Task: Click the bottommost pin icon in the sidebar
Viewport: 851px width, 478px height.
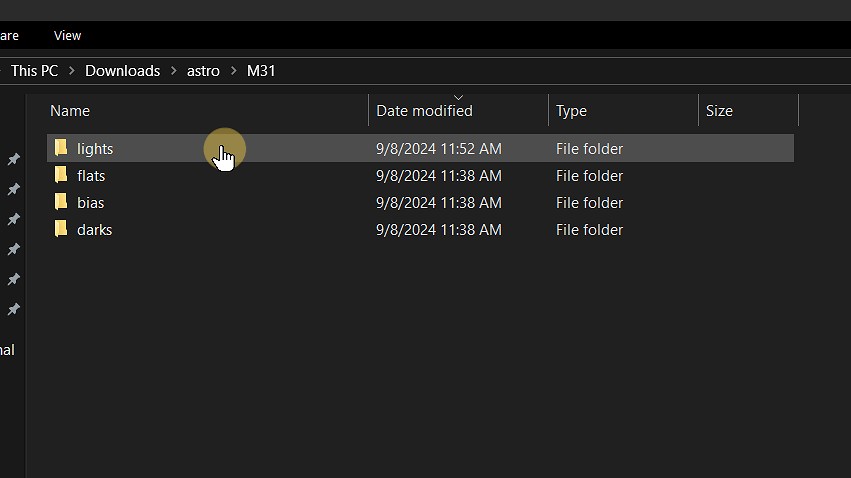Action: 14,310
